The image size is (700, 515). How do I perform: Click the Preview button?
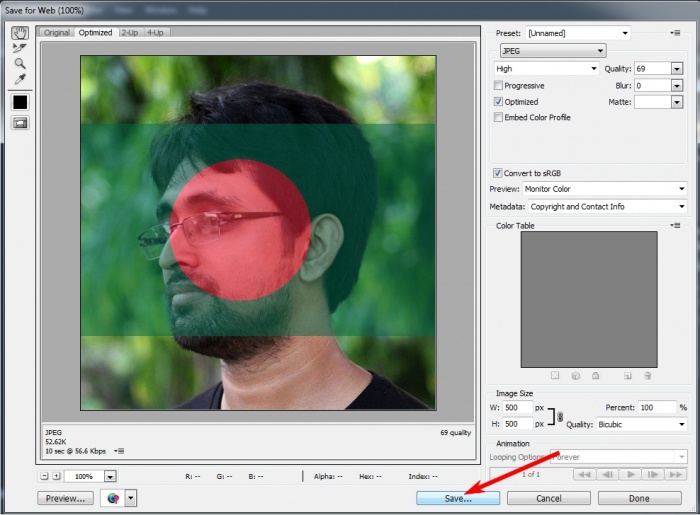click(64, 498)
